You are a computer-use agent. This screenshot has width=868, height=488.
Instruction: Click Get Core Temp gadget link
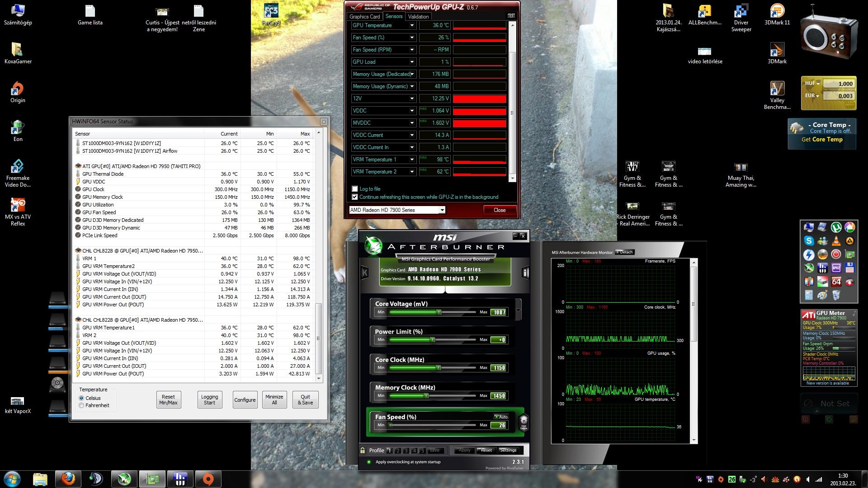(x=822, y=140)
